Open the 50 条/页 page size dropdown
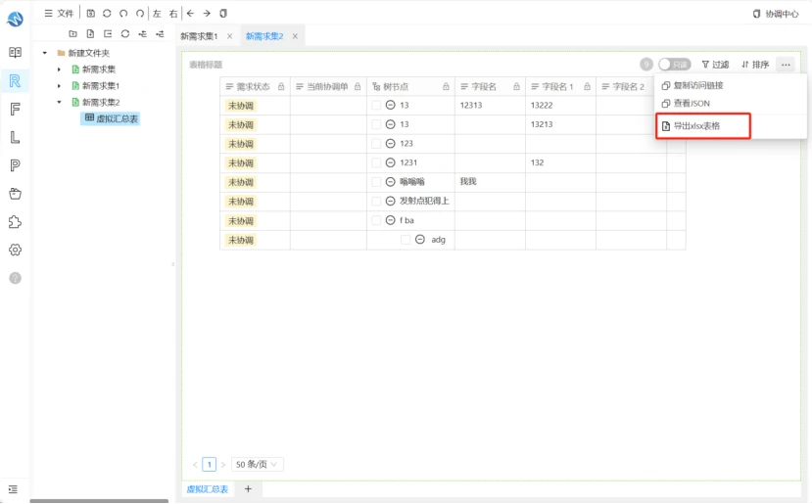 point(257,464)
